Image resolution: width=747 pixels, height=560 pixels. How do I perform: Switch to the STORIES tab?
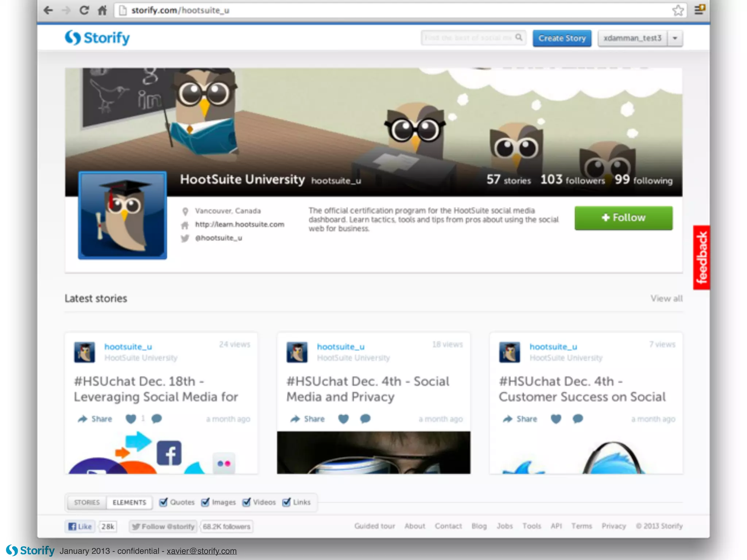tap(87, 502)
